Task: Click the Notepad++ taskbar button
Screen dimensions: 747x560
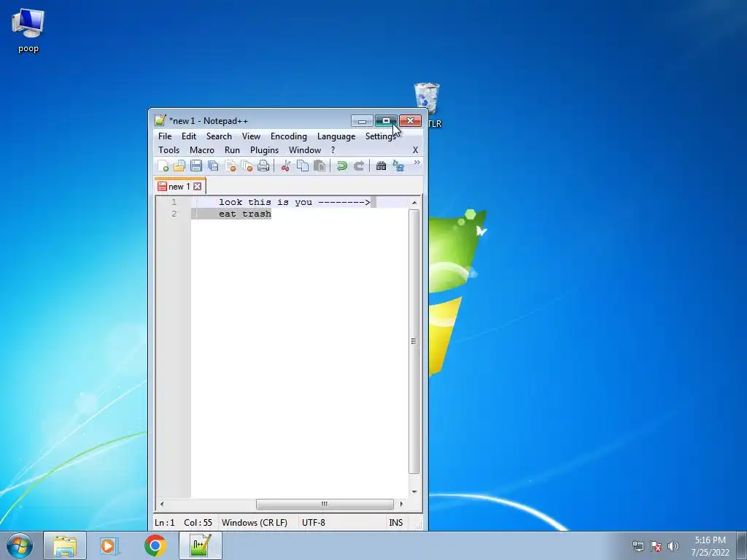Action: pos(201,545)
